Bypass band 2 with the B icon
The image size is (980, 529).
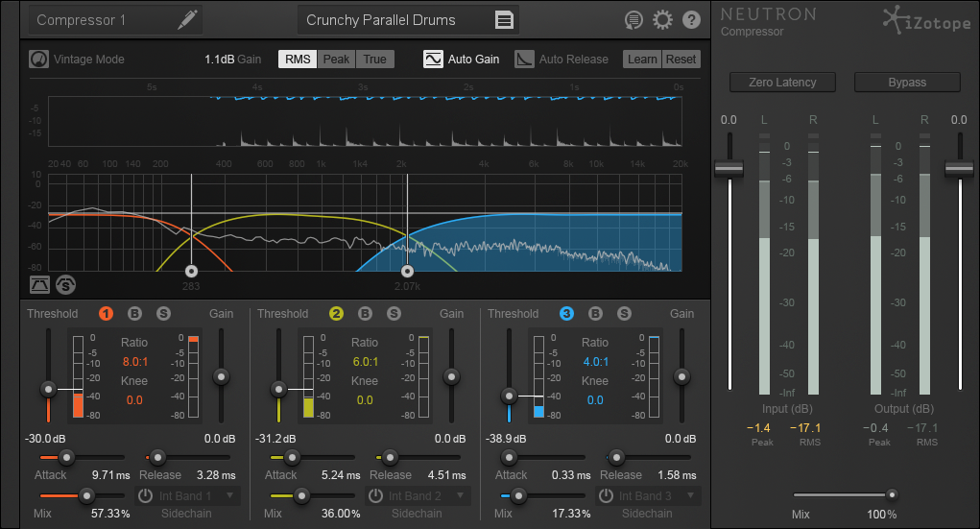365,313
